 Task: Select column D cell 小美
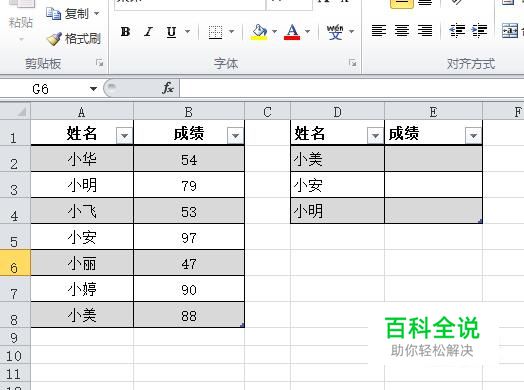click(x=338, y=159)
